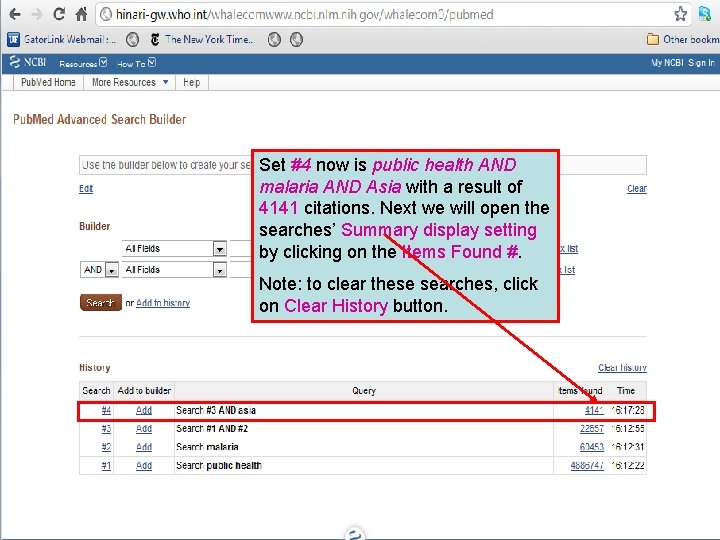Viewport: 720px width, 540px height.
Task: Open the 4686747 items found results
Action: [587, 465]
